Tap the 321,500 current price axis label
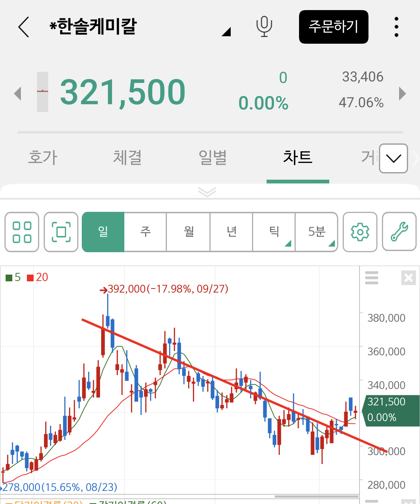The width and height of the screenshot is (420, 504). [391, 410]
